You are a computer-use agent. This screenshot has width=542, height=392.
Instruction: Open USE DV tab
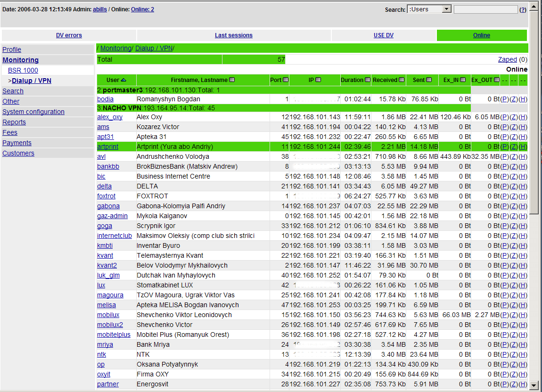384,35
